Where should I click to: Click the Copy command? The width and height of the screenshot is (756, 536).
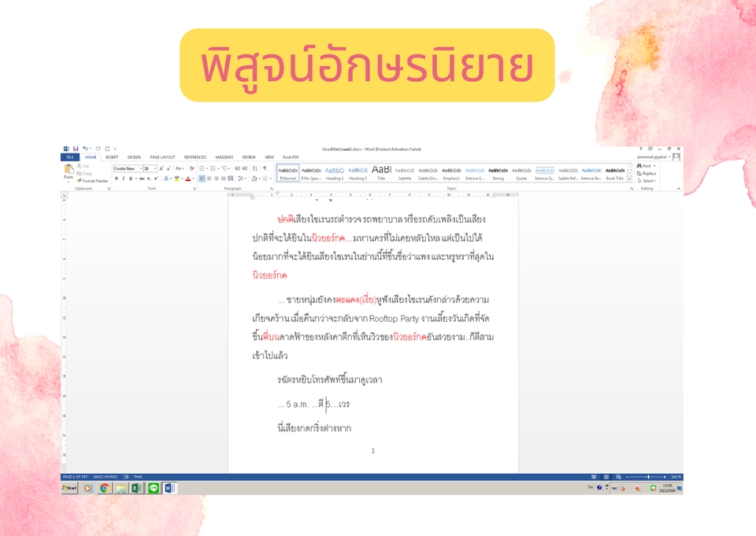tap(84, 173)
